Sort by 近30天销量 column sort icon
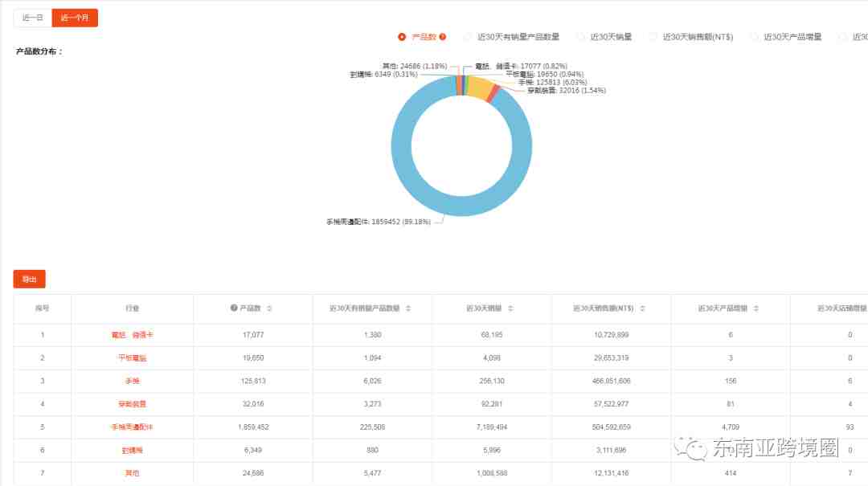 point(511,308)
